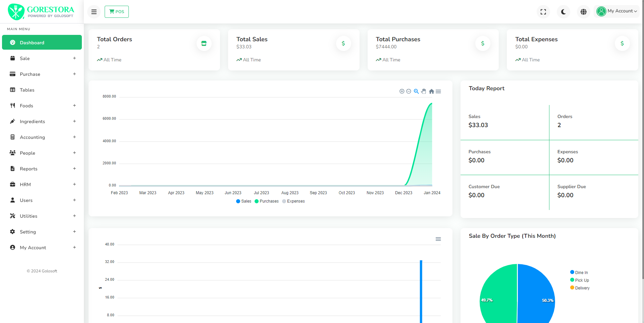Open the POS button
Image resolution: width=644 pixels, height=323 pixels.
(x=117, y=12)
